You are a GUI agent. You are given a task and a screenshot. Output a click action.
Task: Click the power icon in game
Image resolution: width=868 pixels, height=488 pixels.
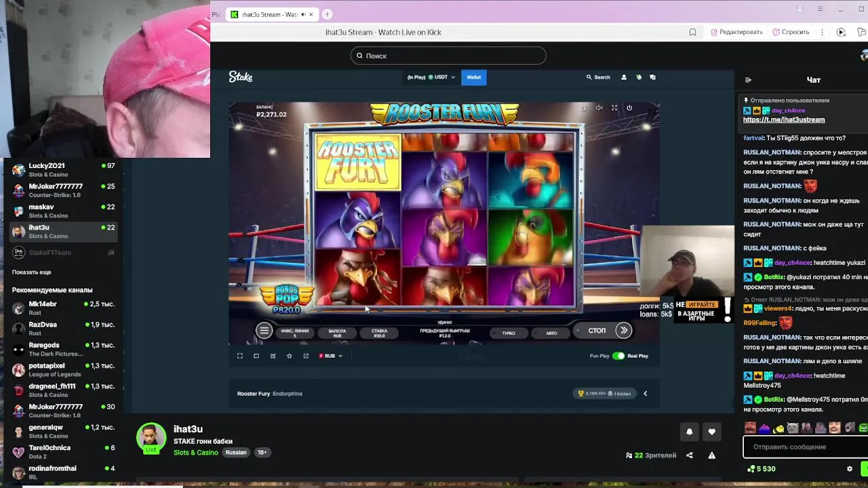pyautogui.click(x=629, y=108)
